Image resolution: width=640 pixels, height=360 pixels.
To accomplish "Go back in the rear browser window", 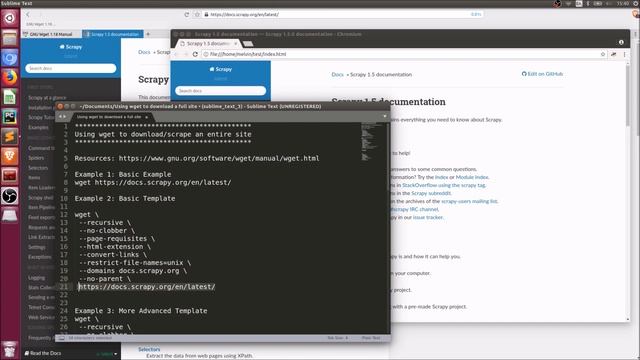I will click(x=28, y=14).
